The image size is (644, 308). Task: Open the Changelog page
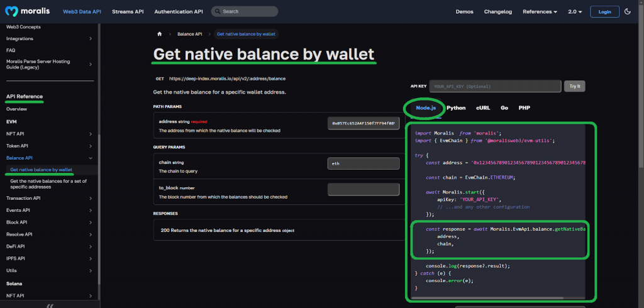[498, 11]
